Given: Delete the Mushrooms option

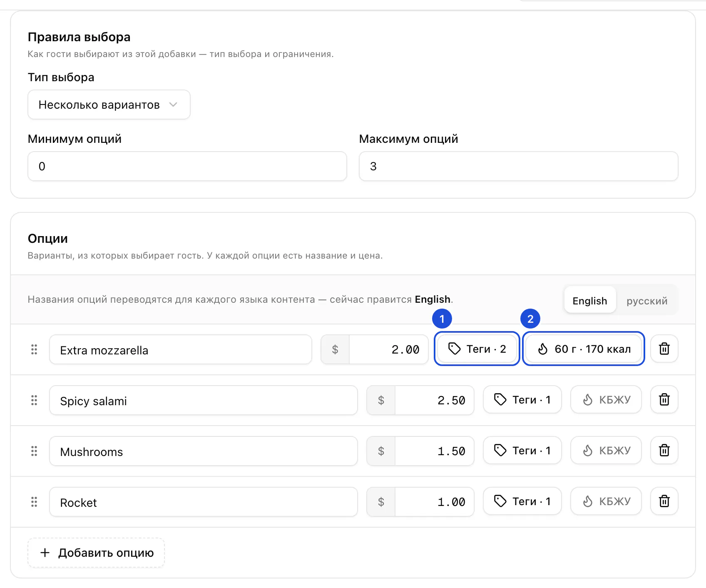Looking at the screenshot, I should click(664, 450).
